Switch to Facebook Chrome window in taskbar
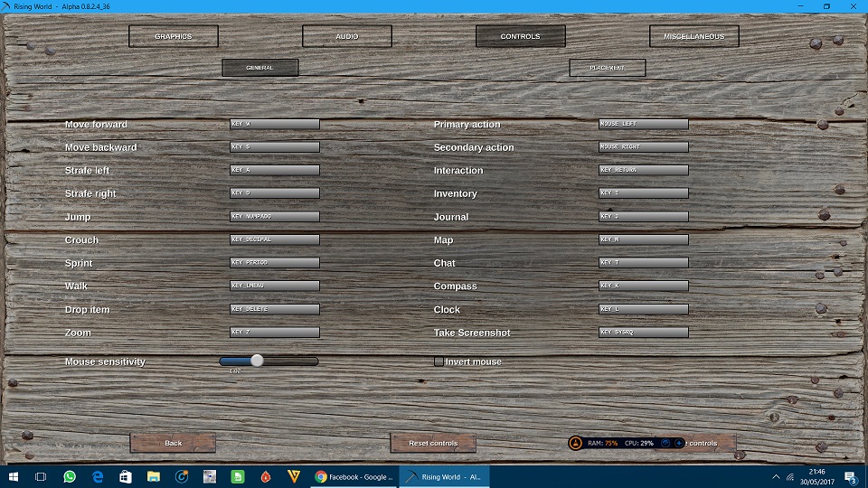 click(x=354, y=476)
